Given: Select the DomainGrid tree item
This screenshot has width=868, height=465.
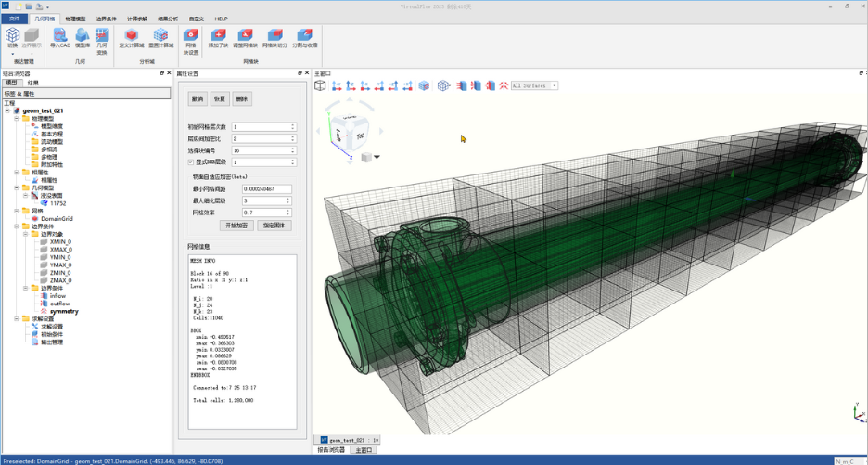Looking at the screenshot, I should tap(57, 219).
